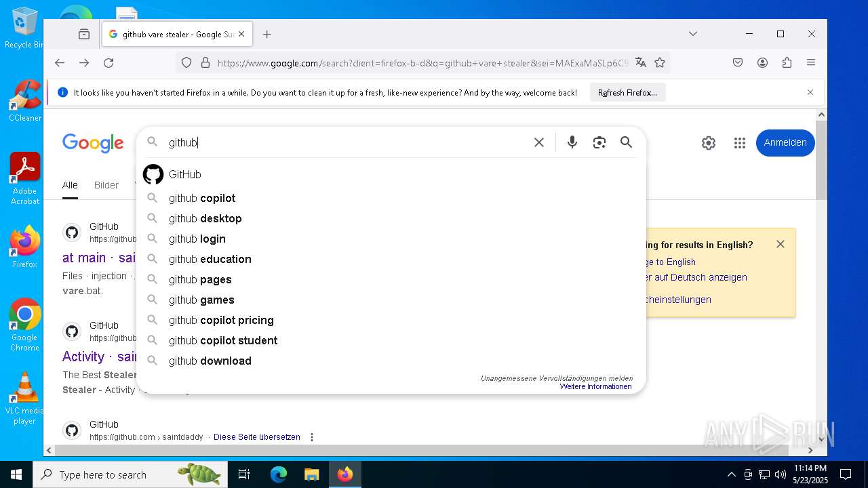Image resolution: width=868 pixels, height=488 pixels.
Task: Open Firefox tab overview (Firefox View) icon
Action: (84, 34)
